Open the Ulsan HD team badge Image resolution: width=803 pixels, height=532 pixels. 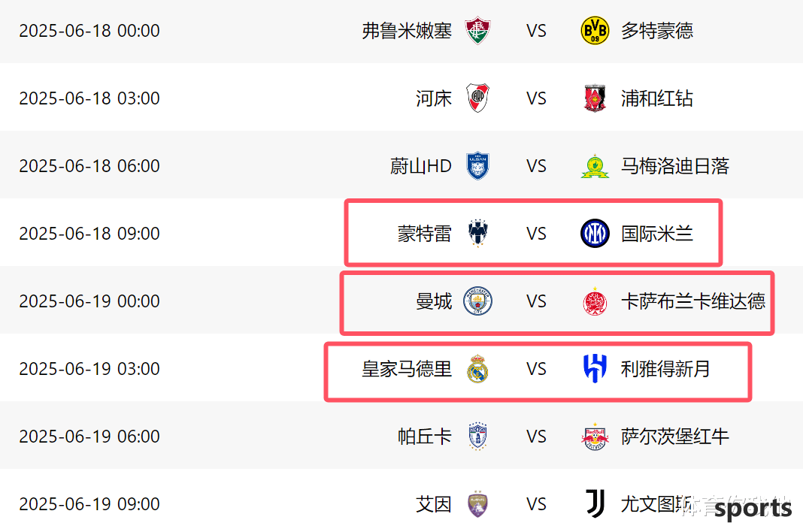click(x=477, y=166)
